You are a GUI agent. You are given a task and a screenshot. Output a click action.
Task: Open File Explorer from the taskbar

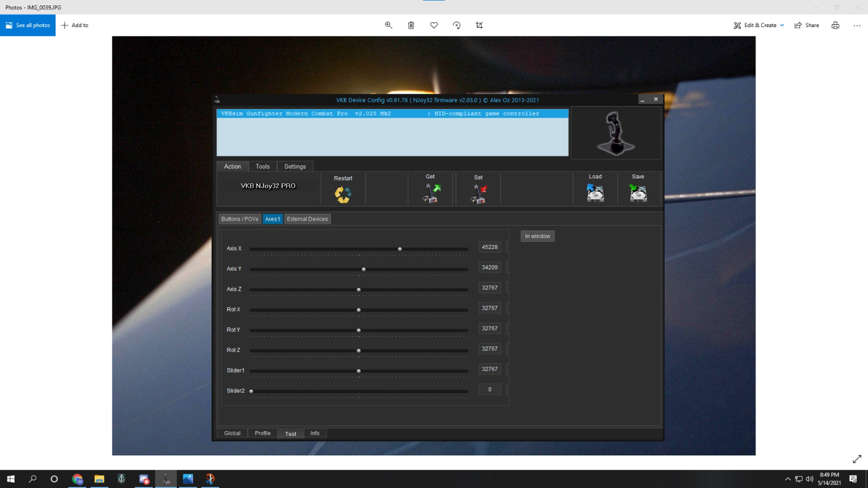point(99,479)
